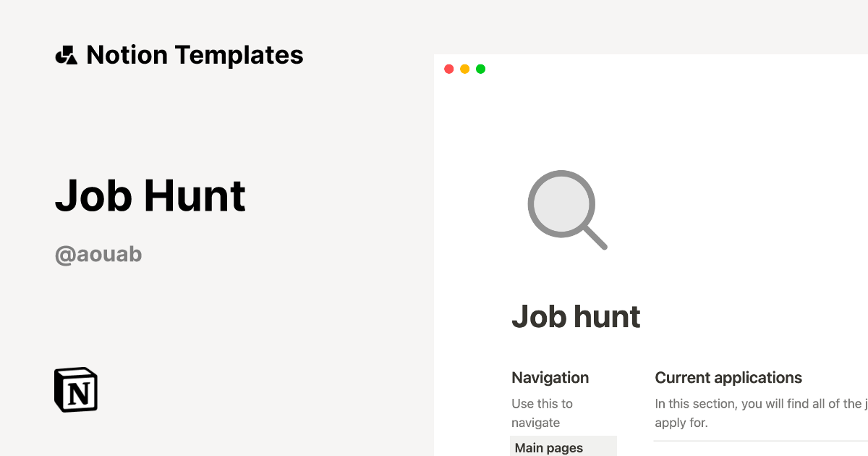Click the green traffic light dot
868x456 pixels.
480,69
